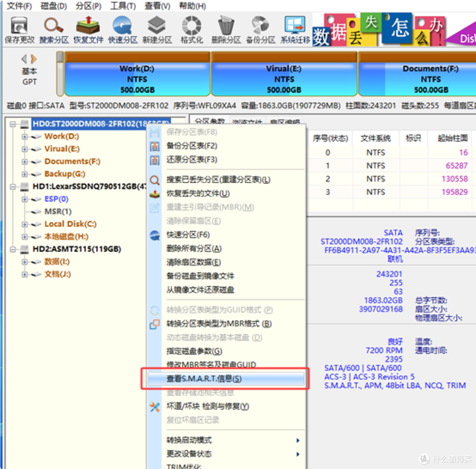Expand the Work(D:) partition node
Viewport: 476px width, 469px height.
tap(25, 137)
